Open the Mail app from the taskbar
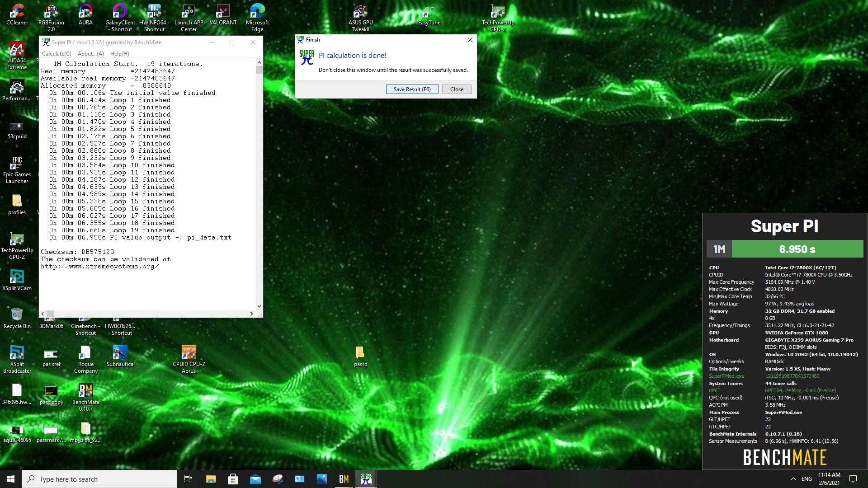868x488 pixels. tap(255, 479)
